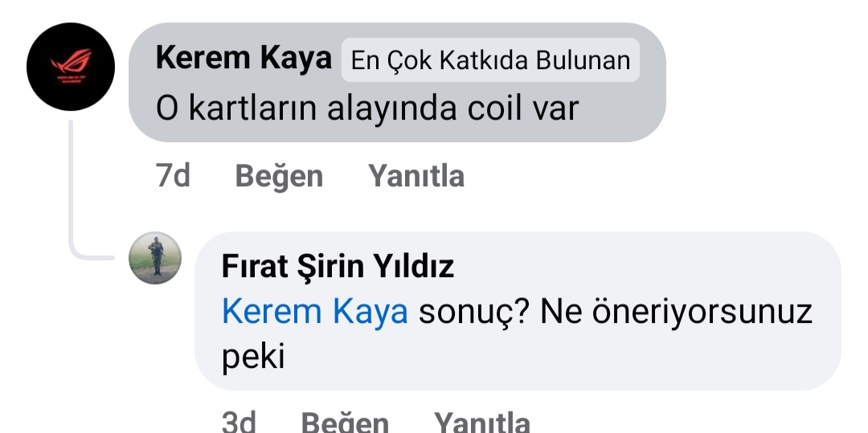Open the 3d timestamp under the reply
The width and height of the screenshot is (868, 433).
pyautogui.click(x=239, y=423)
